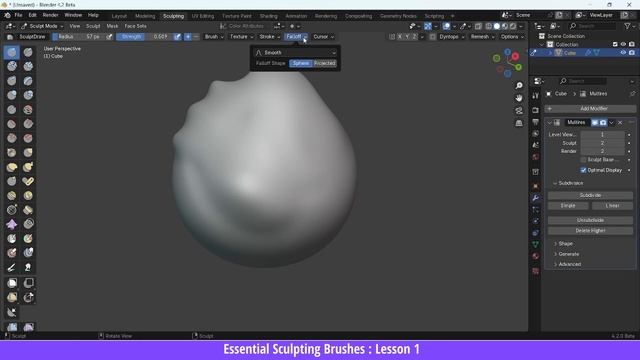Toggle radius pressure sensitivity button
This screenshot has height=360, width=640.
(x=109, y=37)
